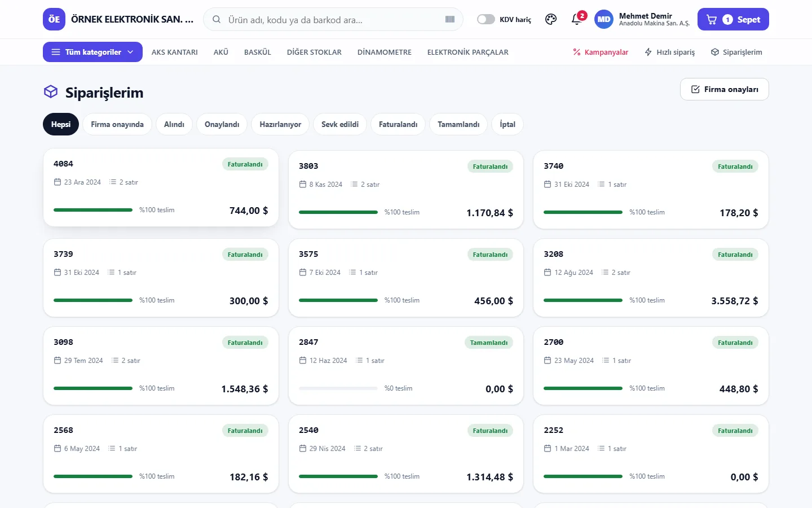Switch to the Onaylandı filter
812x508 pixels.
pyautogui.click(x=222, y=124)
